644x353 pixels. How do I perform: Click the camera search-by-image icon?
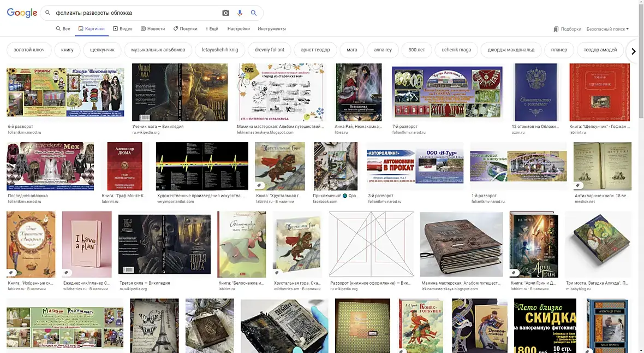225,13
